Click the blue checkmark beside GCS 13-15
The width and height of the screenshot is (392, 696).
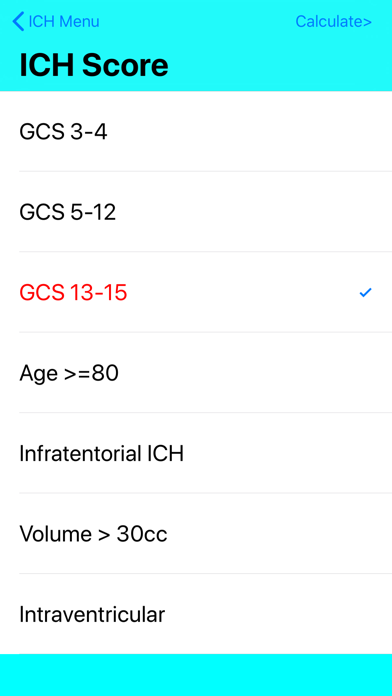[365, 292]
